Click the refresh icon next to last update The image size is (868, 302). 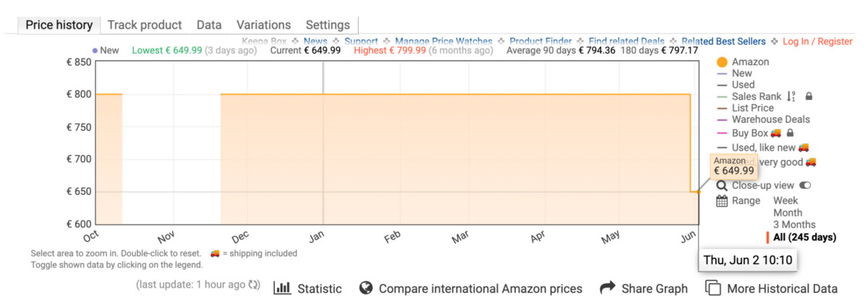pos(254,285)
